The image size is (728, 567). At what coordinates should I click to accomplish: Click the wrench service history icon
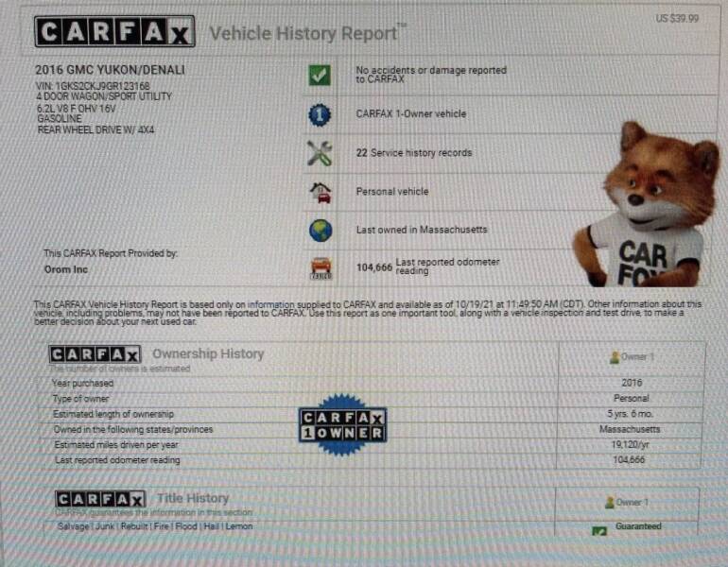point(320,153)
